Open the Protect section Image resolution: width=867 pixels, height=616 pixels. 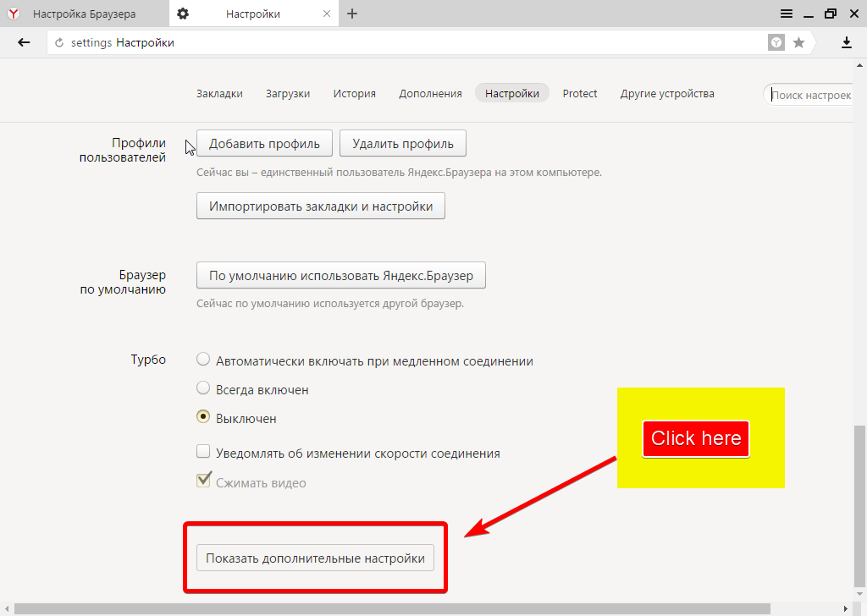pos(580,93)
